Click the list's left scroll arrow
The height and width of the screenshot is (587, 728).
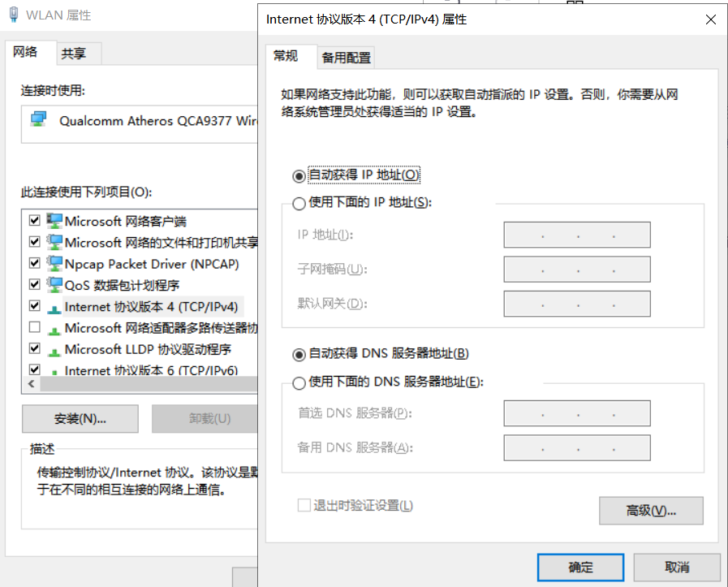coord(31,384)
